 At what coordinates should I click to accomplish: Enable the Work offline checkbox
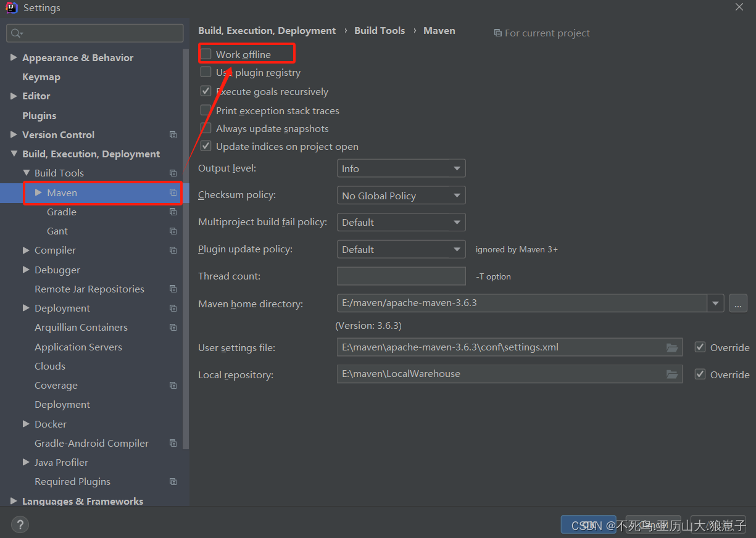coord(206,54)
